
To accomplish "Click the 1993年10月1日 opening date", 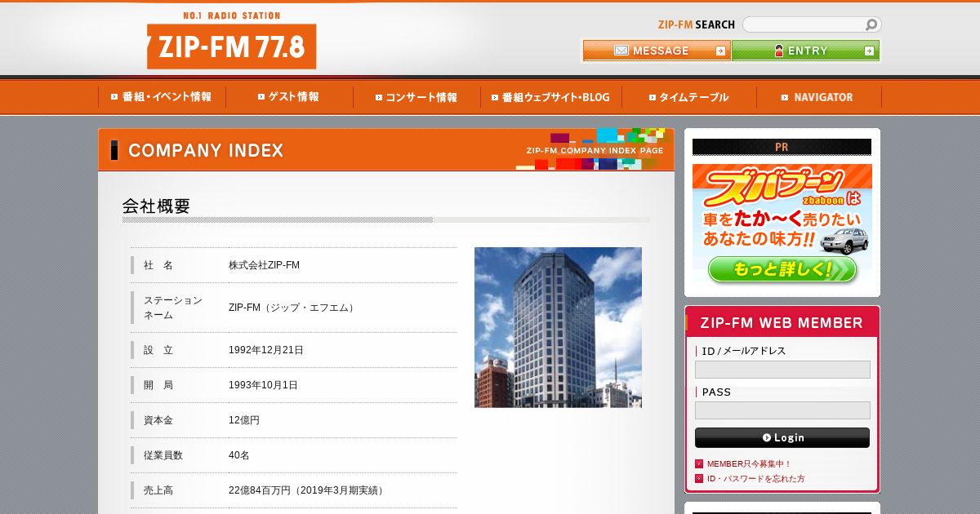I will point(263,385).
